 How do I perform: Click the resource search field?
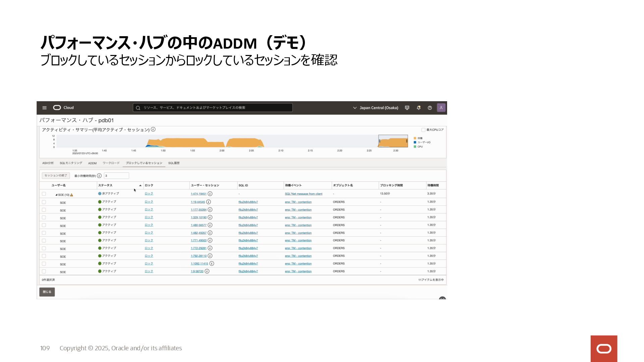point(213,108)
